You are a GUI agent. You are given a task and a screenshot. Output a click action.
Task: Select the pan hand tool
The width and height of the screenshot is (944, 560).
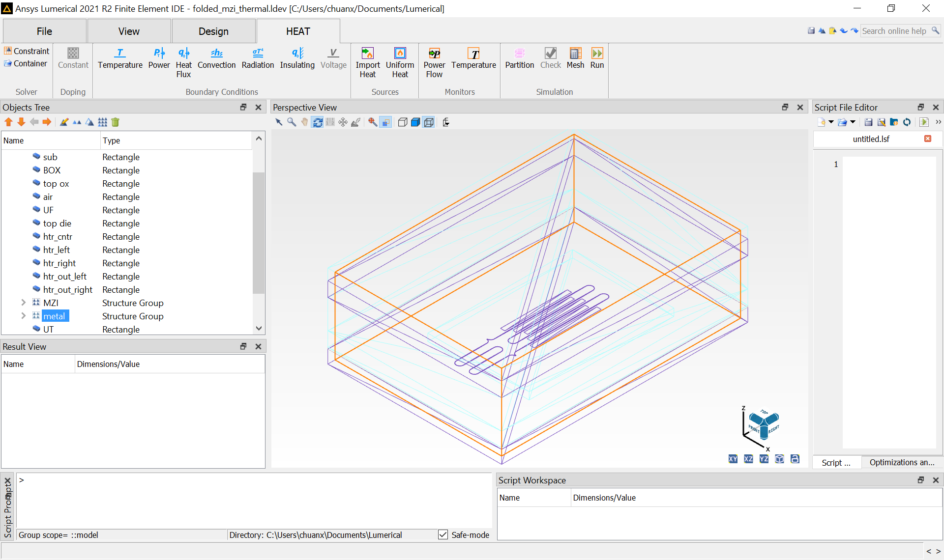point(304,122)
